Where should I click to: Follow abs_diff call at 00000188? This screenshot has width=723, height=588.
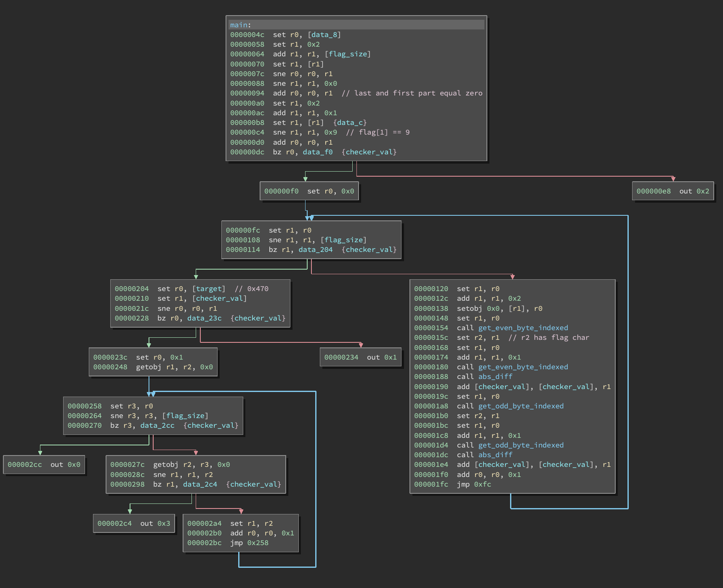(495, 376)
